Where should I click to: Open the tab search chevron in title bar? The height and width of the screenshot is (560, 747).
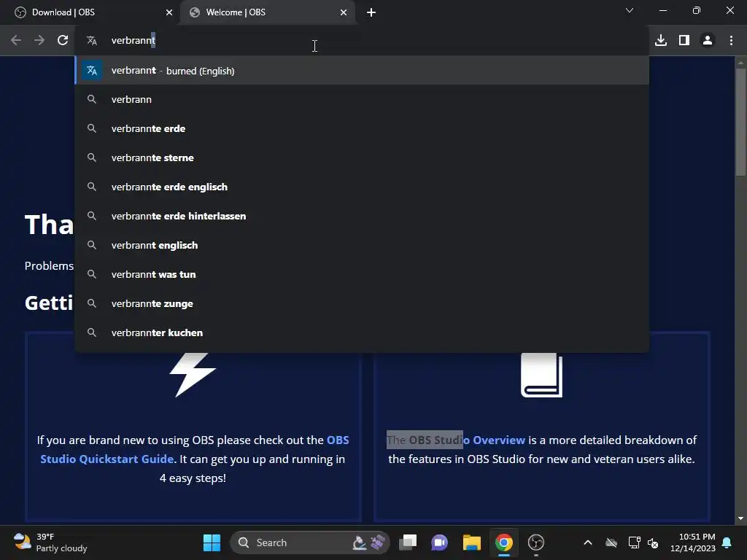coord(630,10)
